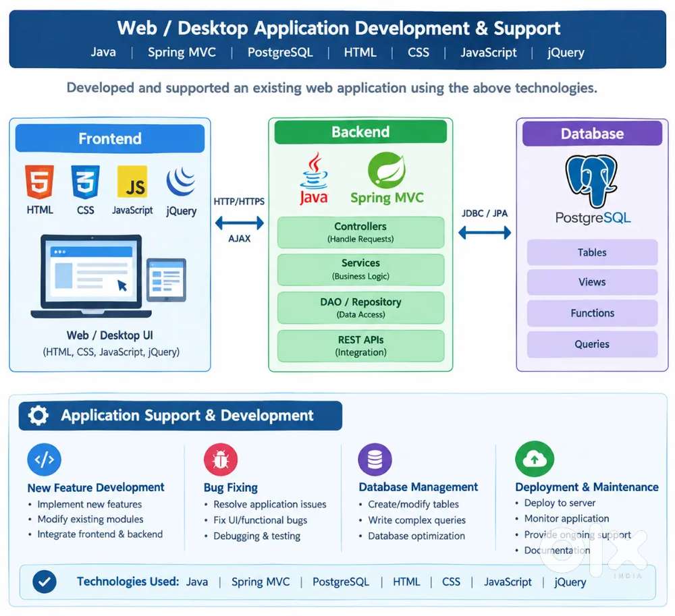Click the Views box in Database

click(593, 282)
